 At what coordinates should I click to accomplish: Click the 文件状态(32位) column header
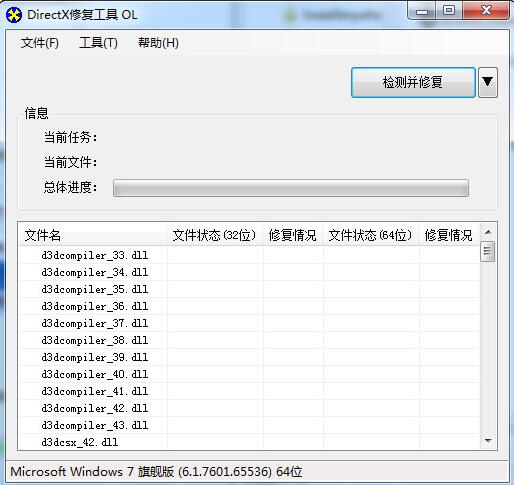pyautogui.click(x=214, y=235)
